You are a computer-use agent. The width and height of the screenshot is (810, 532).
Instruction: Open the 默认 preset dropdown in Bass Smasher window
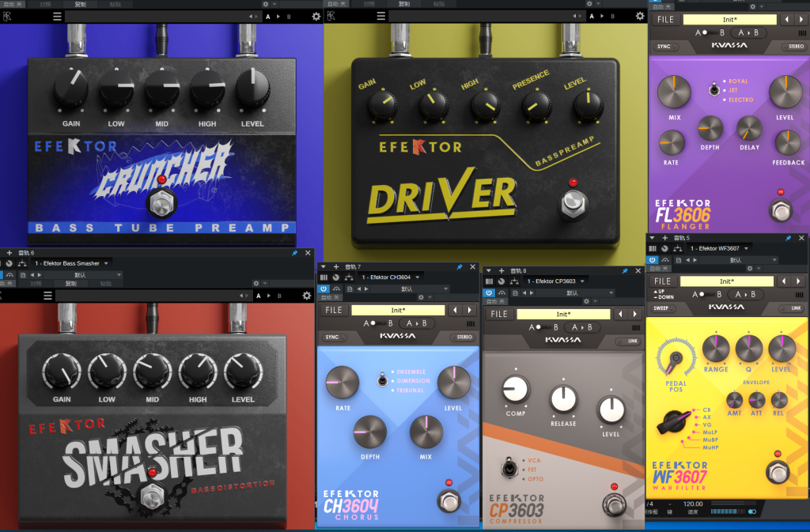82,275
